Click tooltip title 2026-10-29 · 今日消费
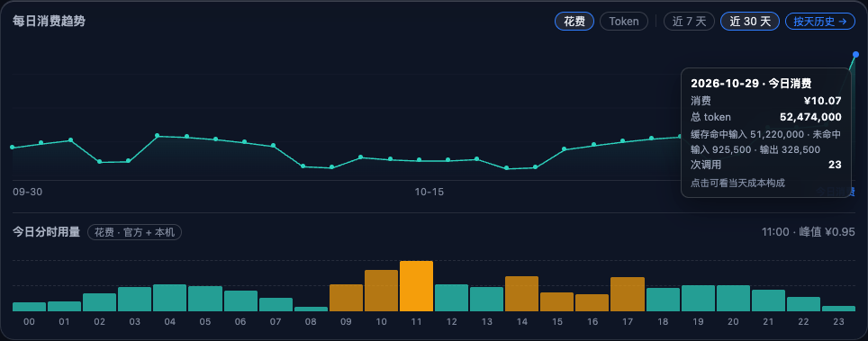This screenshot has height=341, width=868. tap(751, 84)
